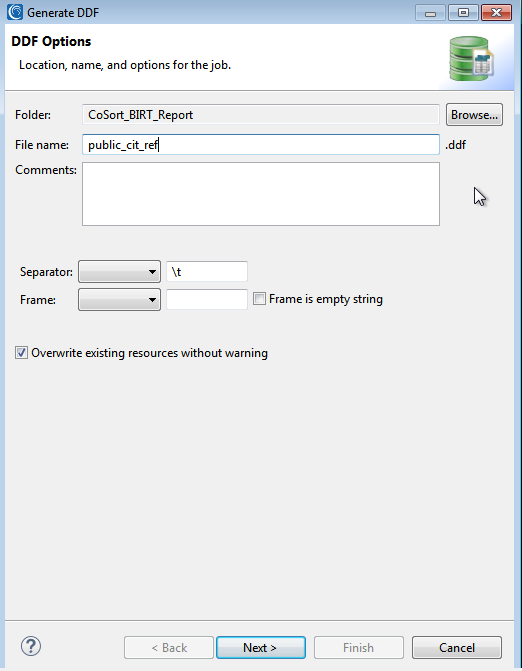Enable the Frame is empty string checkbox
This screenshot has height=671, width=522.
259,299
